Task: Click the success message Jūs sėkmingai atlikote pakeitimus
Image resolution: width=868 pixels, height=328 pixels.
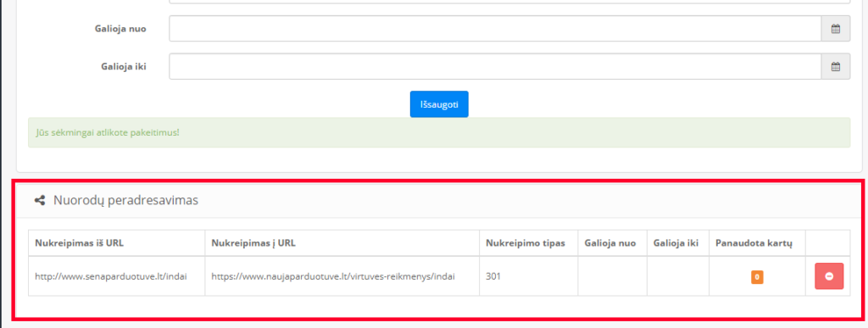Action: pos(439,133)
